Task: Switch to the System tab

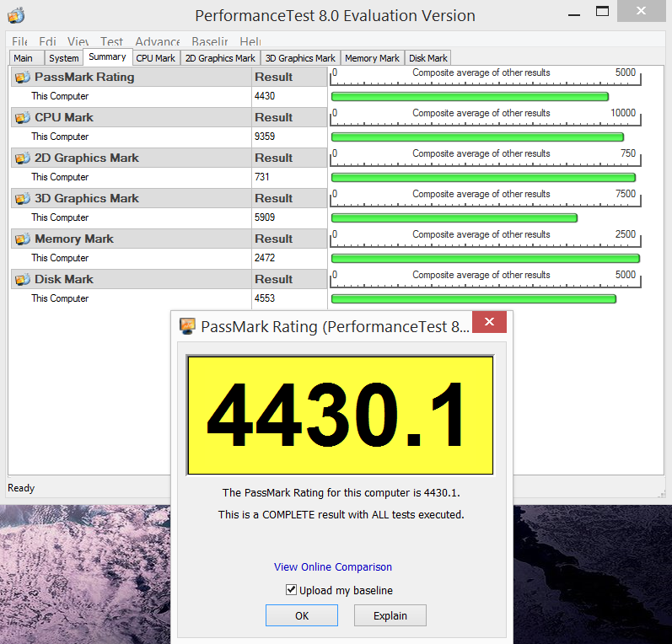Action: [x=63, y=58]
